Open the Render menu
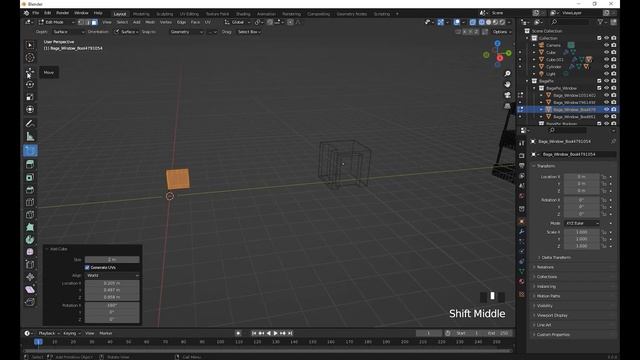The height and width of the screenshot is (360, 640). click(62, 13)
